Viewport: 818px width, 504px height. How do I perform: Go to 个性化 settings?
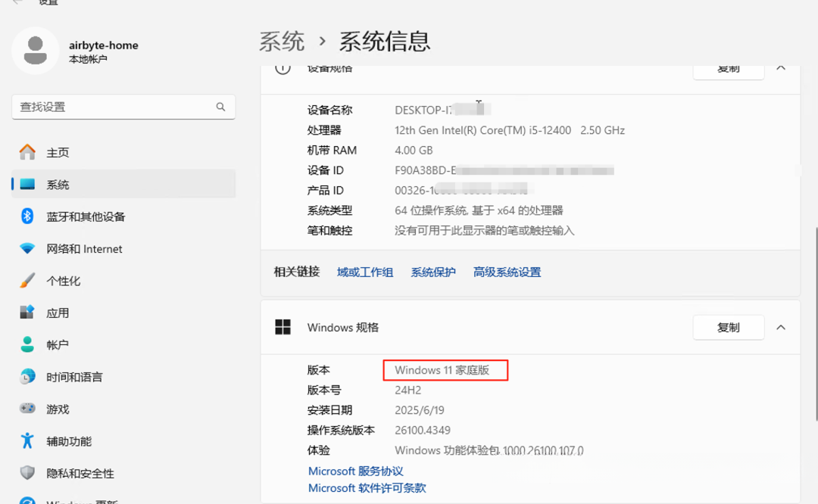[123, 281]
